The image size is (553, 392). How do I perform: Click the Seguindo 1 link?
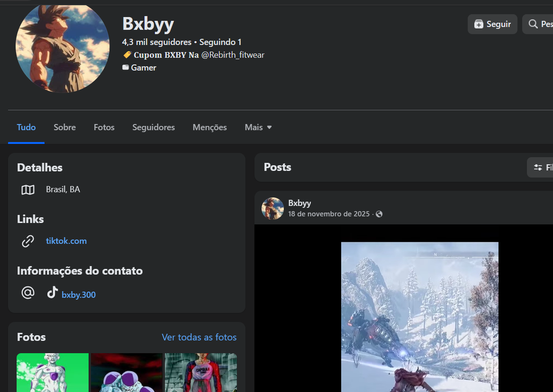pyautogui.click(x=220, y=42)
